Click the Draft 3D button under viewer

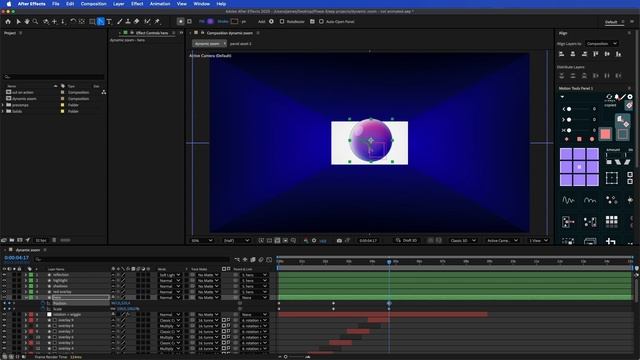coord(407,240)
